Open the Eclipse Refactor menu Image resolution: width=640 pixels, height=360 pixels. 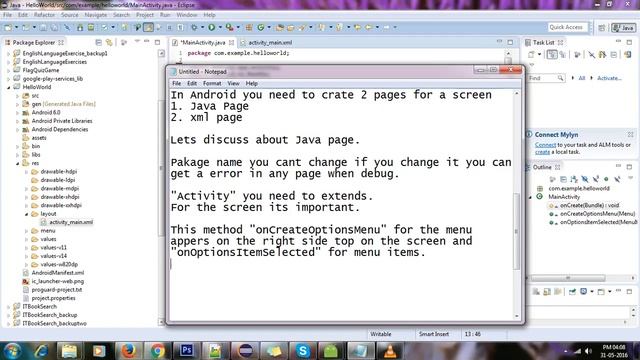point(44,15)
